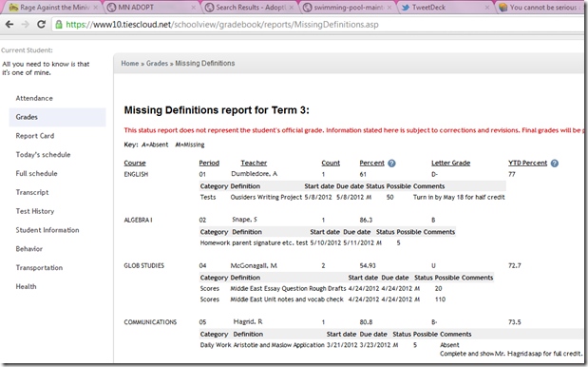Image resolution: width=588 pixels, height=367 pixels.
Task: Close the TweetDeck tab
Action: 487,8
